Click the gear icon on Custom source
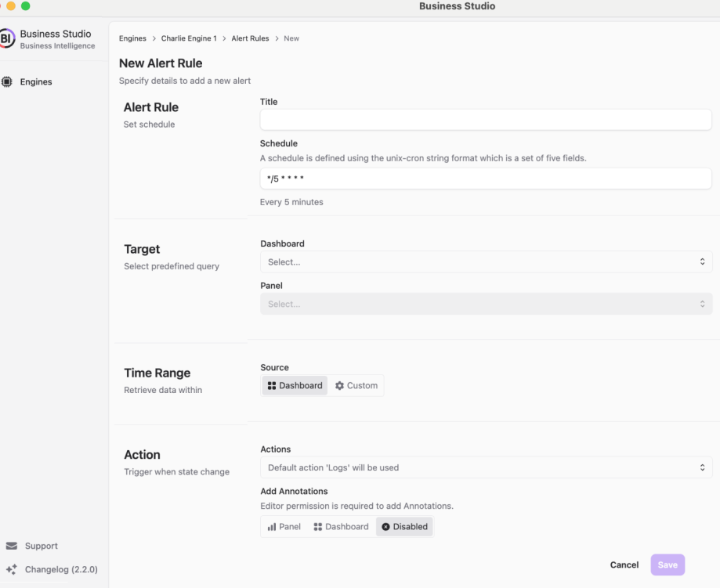The image size is (720, 588). [339, 385]
